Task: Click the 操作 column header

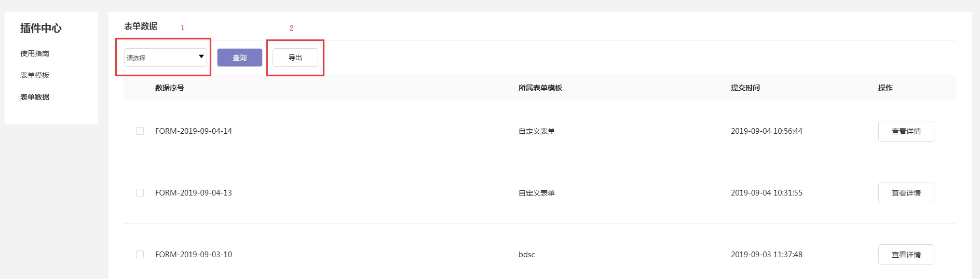Action: point(885,88)
